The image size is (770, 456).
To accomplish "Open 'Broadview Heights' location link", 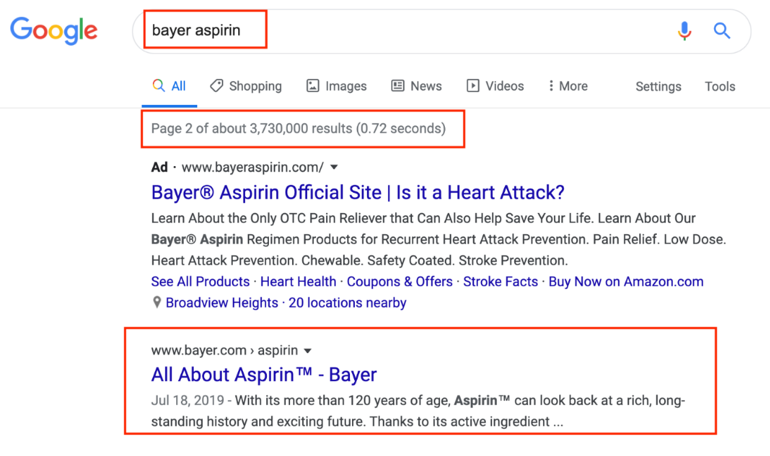I will (222, 303).
